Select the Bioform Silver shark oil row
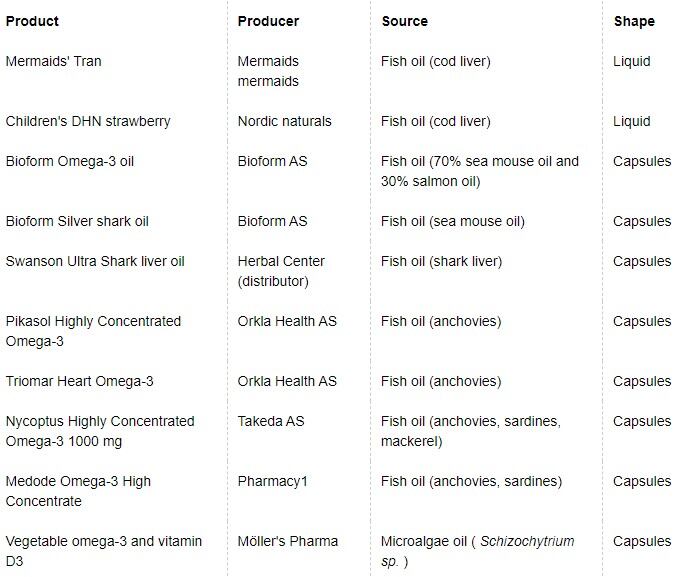681x577 pixels. point(77,221)
